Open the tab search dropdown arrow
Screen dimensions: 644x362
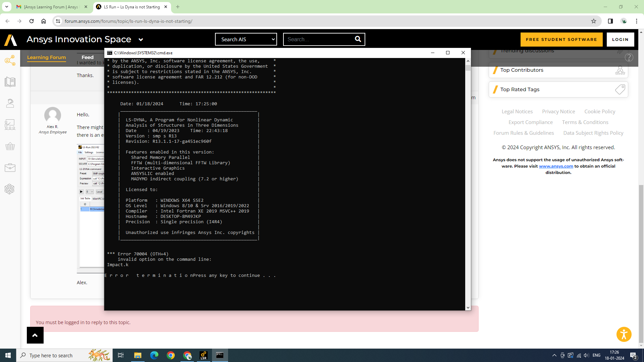click(x=6, y=7)
